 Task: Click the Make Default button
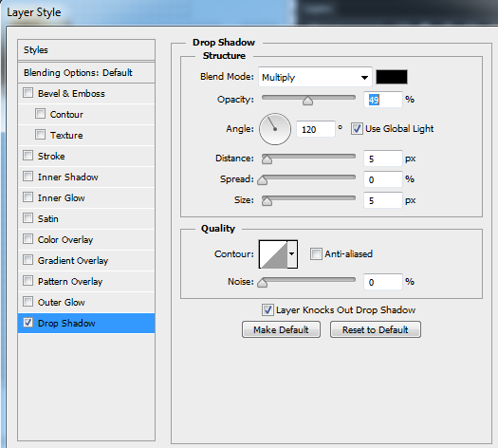[x=281, y=329]
